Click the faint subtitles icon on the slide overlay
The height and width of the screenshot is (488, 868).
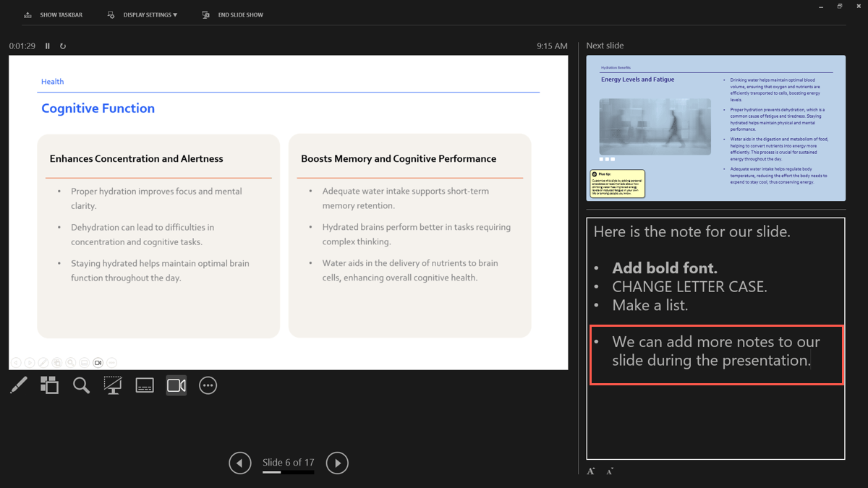point(85,362)
